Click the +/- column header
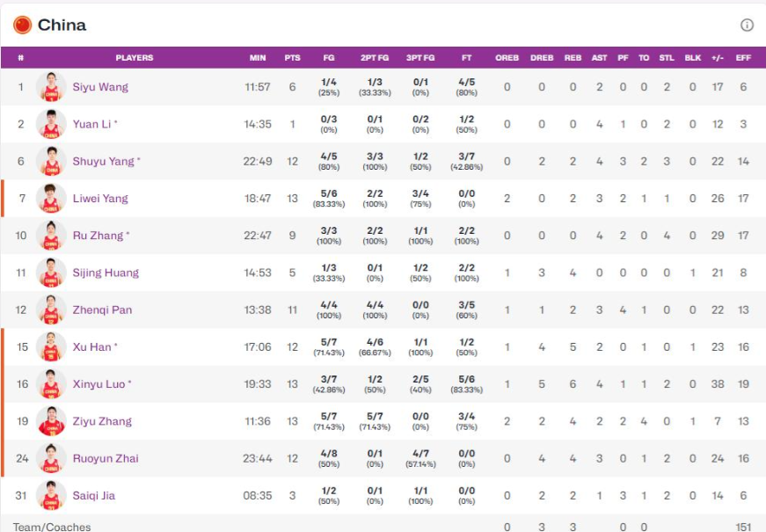 pyautogui.click(x=718, y=58)
